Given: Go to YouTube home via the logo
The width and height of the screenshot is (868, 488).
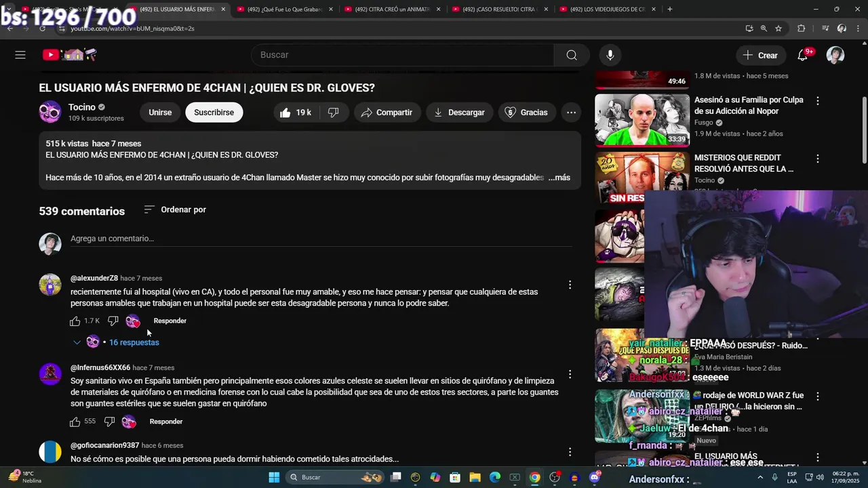Looking at the screenshot, I should (x=70, y=55).
